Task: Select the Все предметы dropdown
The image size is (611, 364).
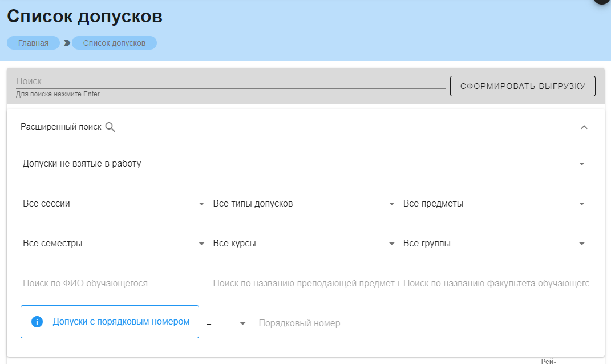Action: pyautogui.click(x=495, y=204)
